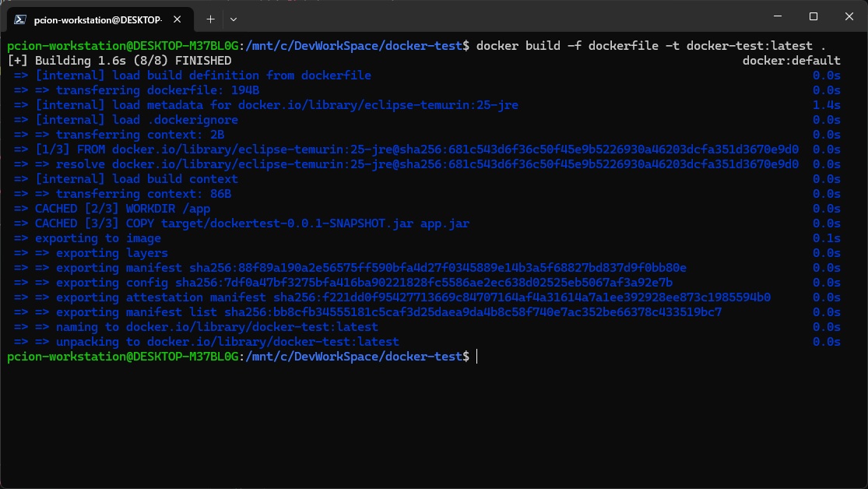This screenshot has width=868, height=489.
Task: Click 'transferring context: 86B' line
Action: tap(122, 194)
